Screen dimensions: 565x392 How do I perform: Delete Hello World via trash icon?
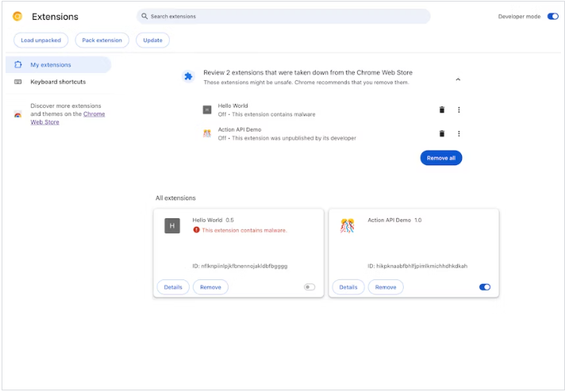click(x=442, y=110)
